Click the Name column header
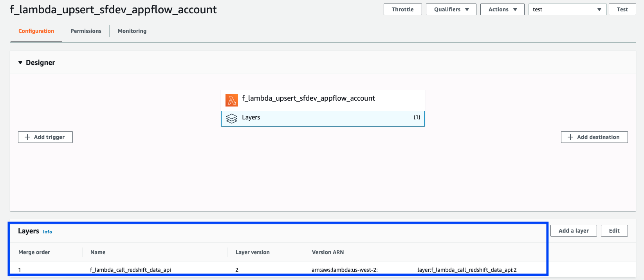Image resolution: width=644 pixels, height=280 pixels. [98, 252]
